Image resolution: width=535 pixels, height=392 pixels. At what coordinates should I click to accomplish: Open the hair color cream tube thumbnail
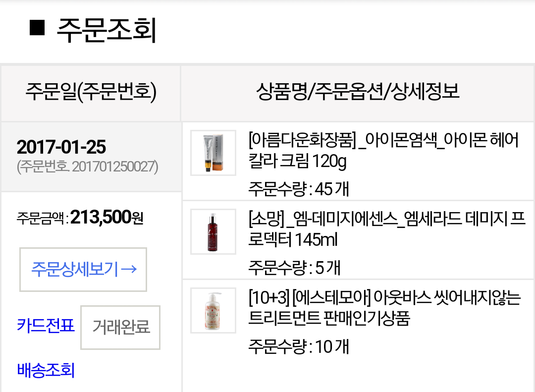[x=213, y=153]
